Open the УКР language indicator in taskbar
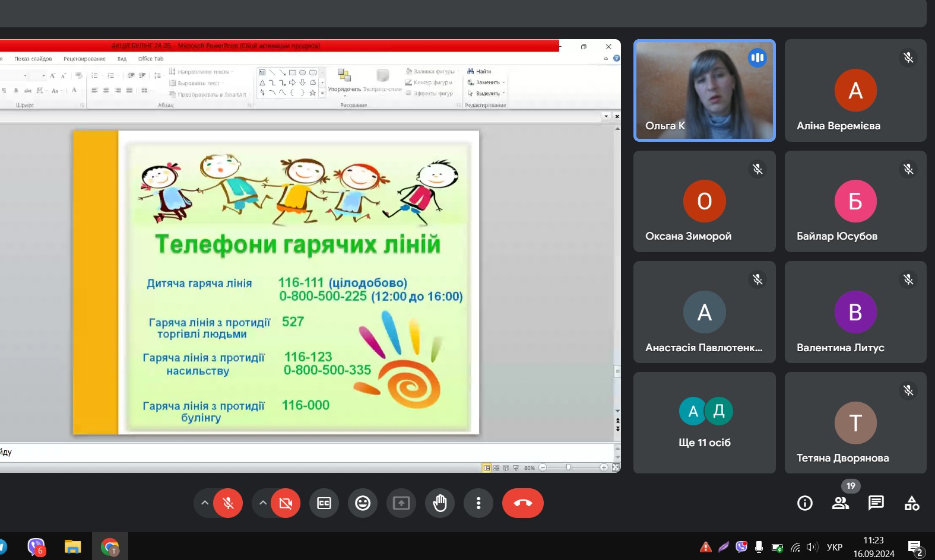The width and height of the screenshot is (935, 560). (x=834, y=547)
